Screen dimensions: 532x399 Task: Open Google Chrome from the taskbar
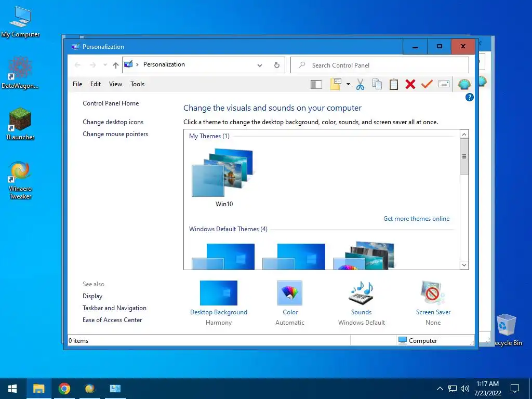pos(64,389)
